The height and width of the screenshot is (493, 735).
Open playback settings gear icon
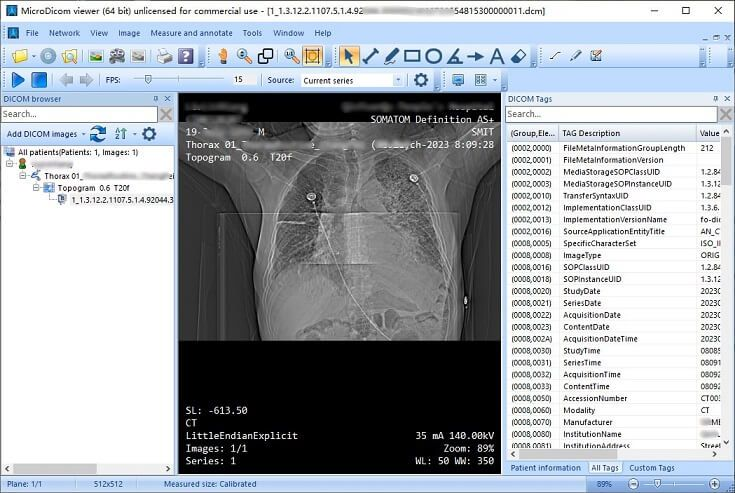421,80
